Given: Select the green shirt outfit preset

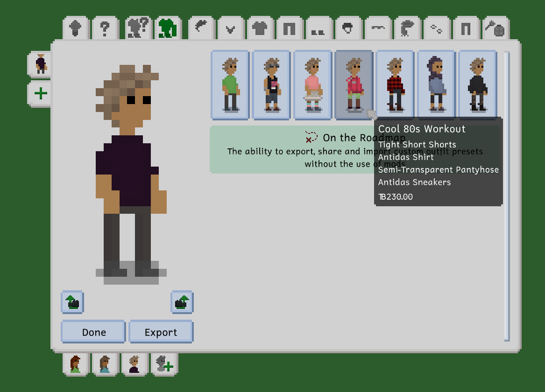Looking at the screenshot, I should (x=230, y=85).
